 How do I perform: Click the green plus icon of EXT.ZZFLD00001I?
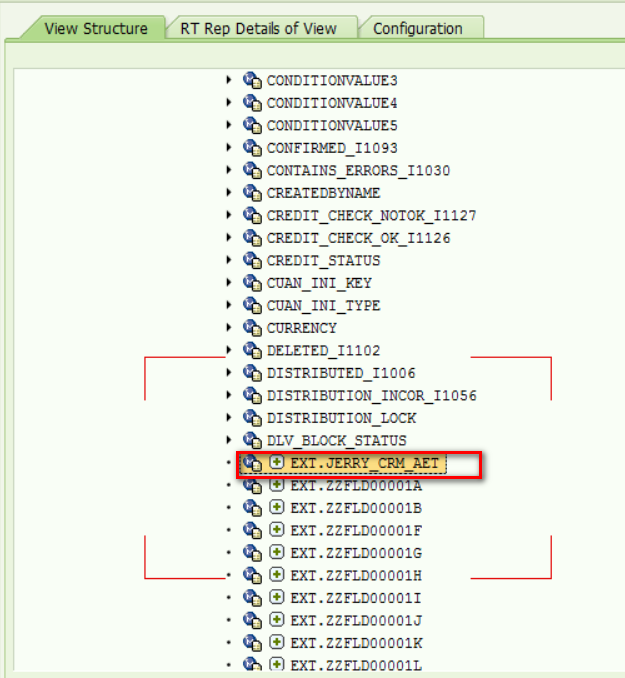[x=277, y=597]
